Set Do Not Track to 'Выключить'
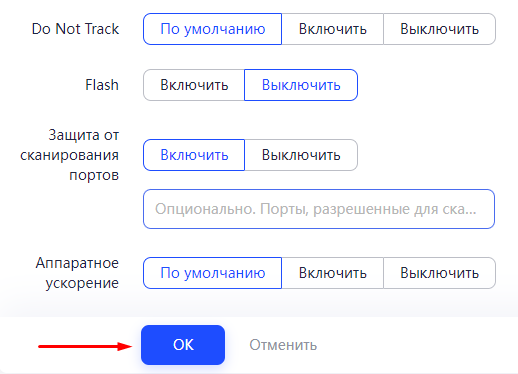 tap(439, 29)
